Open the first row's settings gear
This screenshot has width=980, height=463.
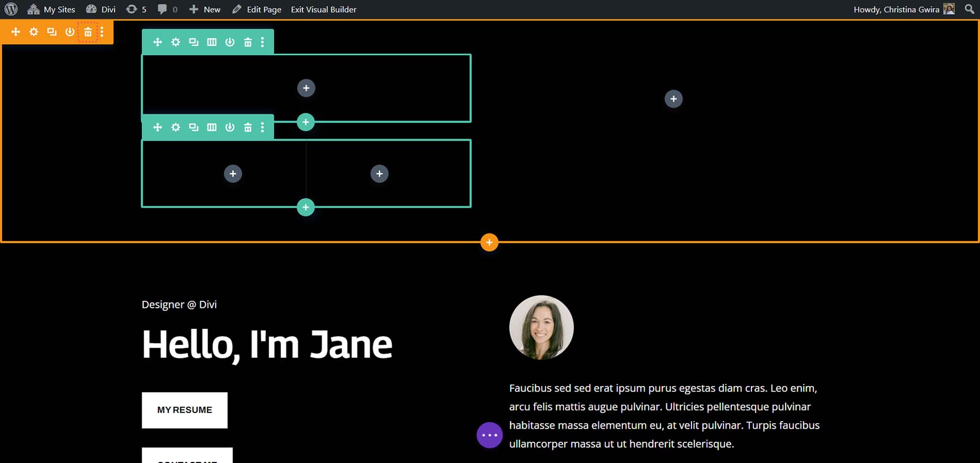(175, 42)
